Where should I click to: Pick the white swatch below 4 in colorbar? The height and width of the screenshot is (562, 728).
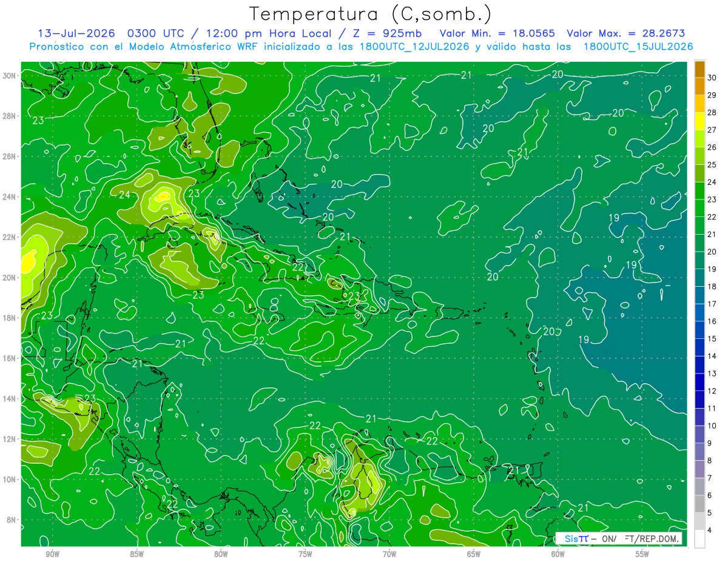(x=699, y=539)
